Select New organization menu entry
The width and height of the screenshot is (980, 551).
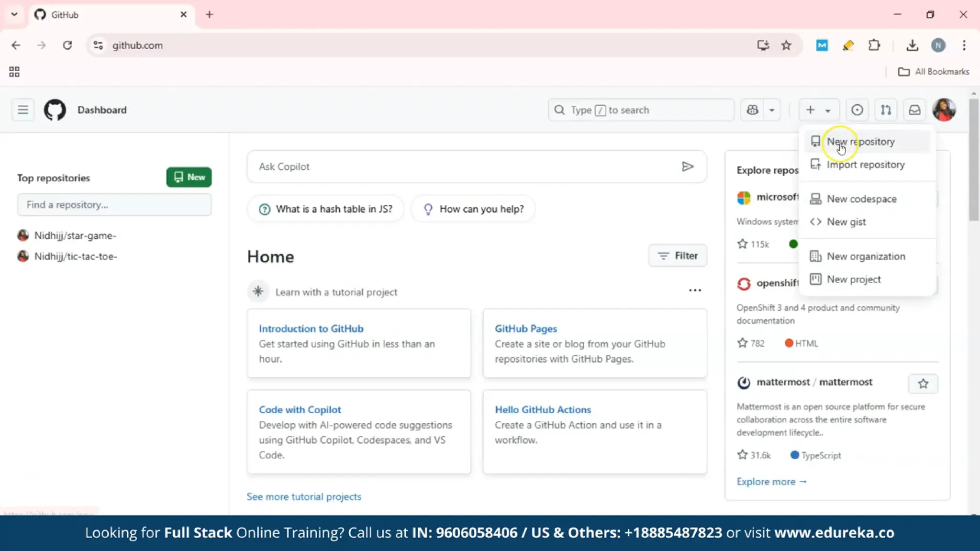click(x=867, y=256)
